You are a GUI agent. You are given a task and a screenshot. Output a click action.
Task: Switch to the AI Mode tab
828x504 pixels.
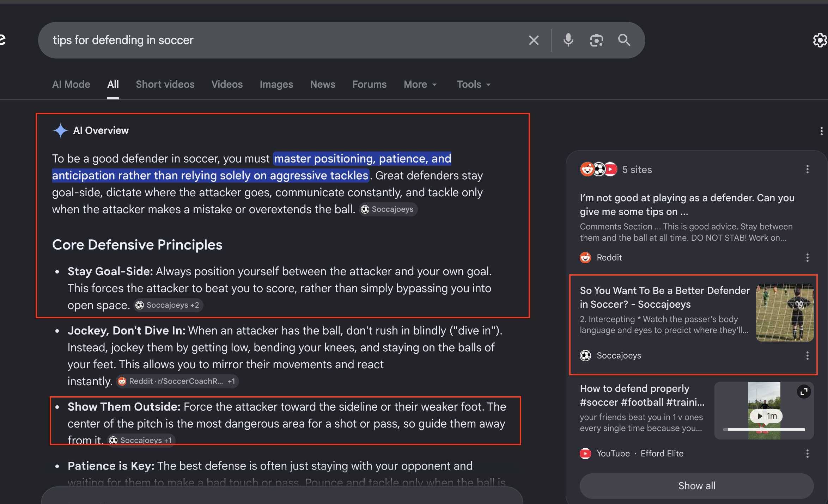pos(71,85)
